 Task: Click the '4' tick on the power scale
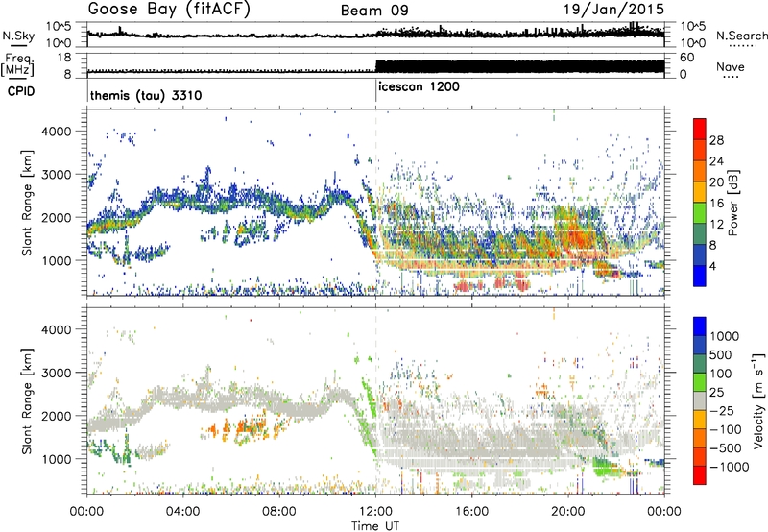point(712,266)
